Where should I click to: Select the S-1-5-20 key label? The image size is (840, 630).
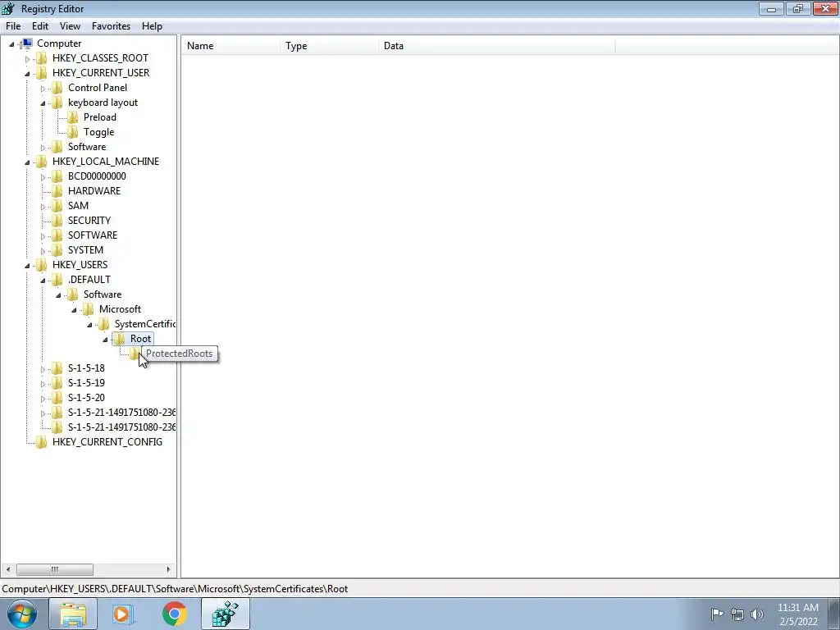click(x=86, y=398)
